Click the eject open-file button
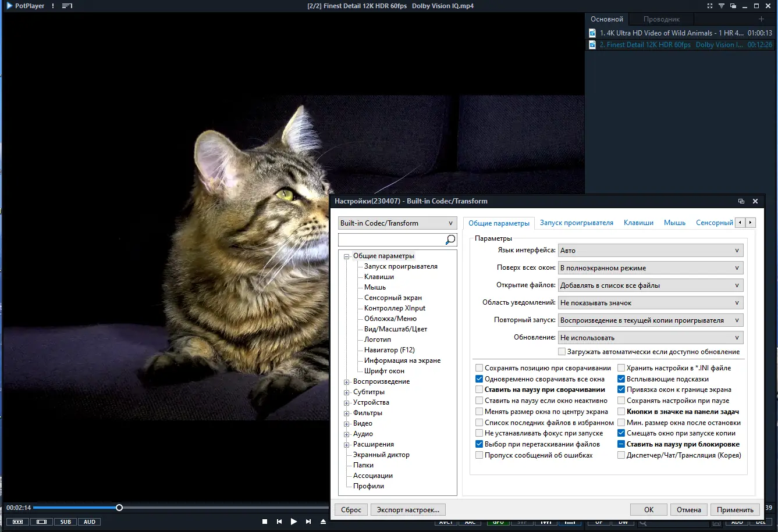Viewport: 778px width, 532px height. pos(323,522)
